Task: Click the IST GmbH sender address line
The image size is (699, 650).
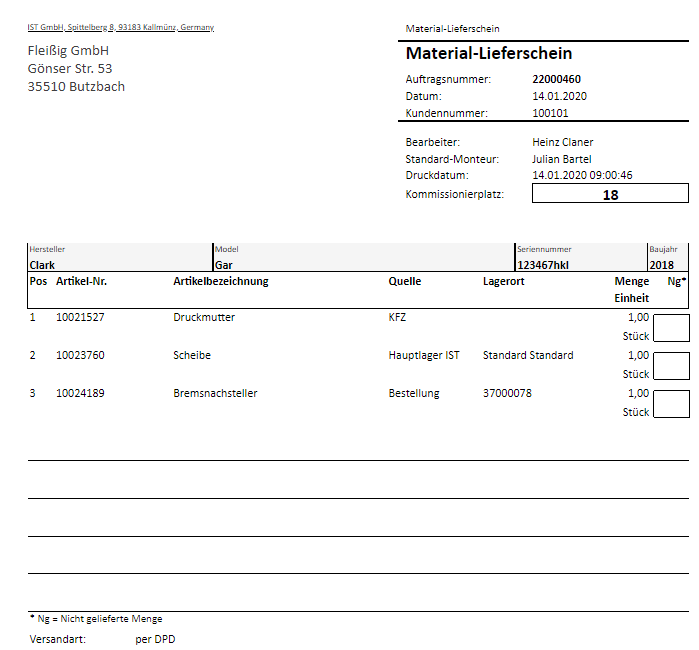Action: (120, 28)
